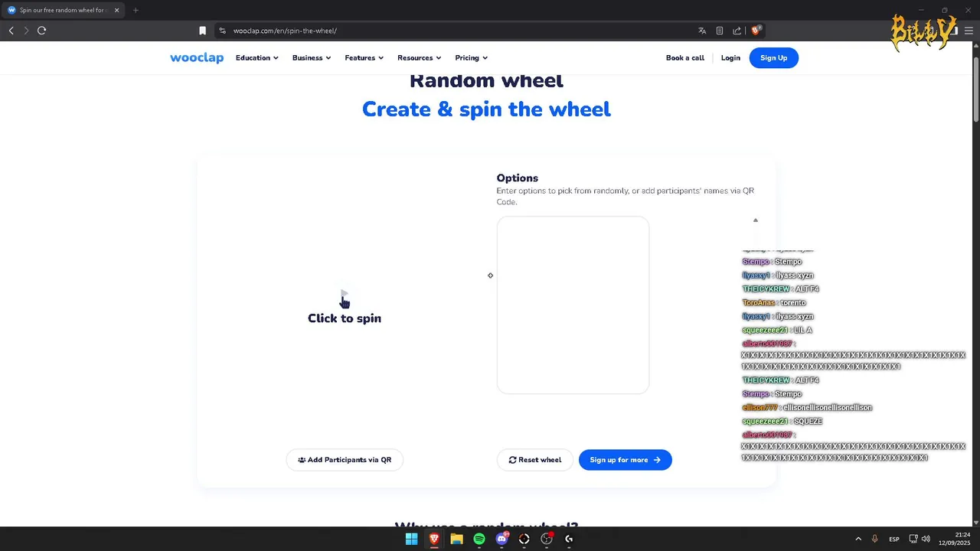Click Sign up for more button
Screen dimensions: 980x551
point(626,460)
